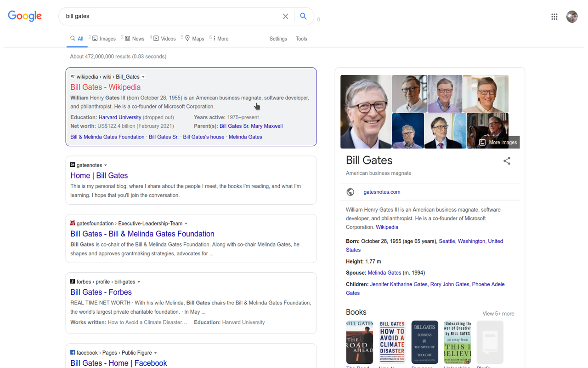Click the blue magnifier search button
This screenshot has width=588, height=368.
pos(303,16)
